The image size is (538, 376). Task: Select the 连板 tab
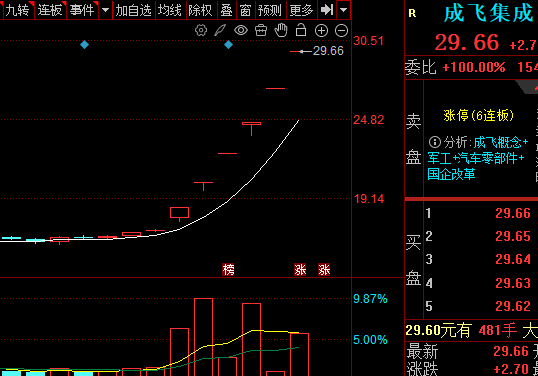point(50,10)
